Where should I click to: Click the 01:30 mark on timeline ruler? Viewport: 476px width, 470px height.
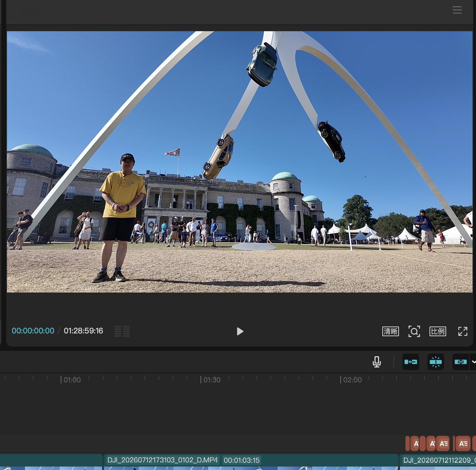pos(212,380)
